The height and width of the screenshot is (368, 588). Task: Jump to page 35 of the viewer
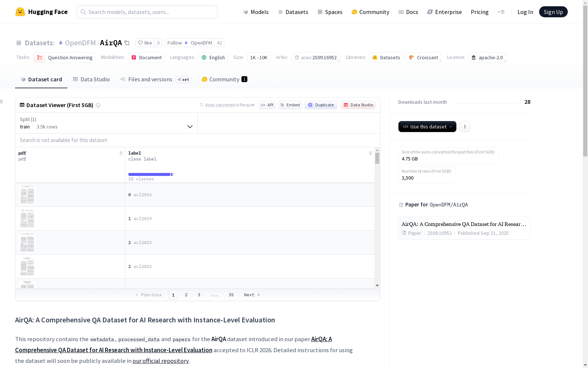(231, 295)
